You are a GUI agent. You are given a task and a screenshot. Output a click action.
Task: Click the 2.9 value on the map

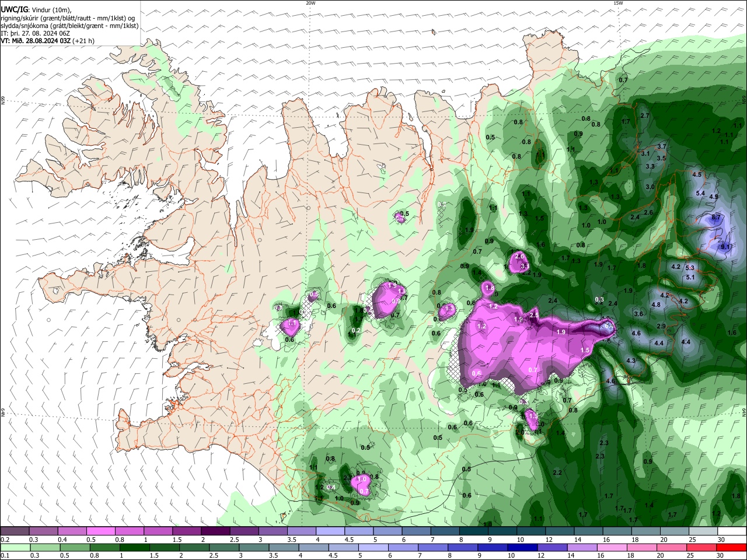click(661, 326)
